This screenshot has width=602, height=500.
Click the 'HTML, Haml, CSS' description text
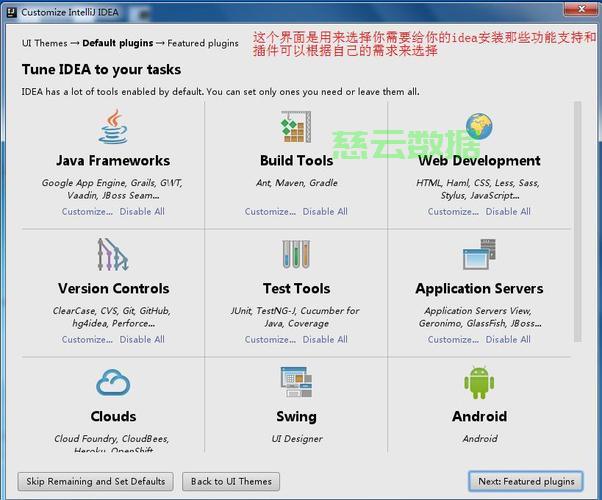coord(478,189)
